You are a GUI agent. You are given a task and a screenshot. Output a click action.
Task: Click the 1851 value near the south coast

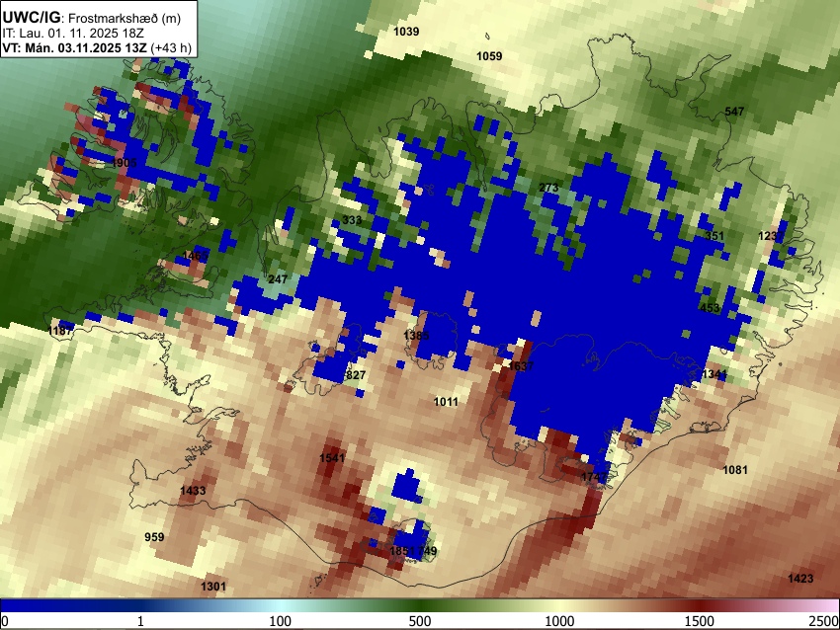click(402, 551)
